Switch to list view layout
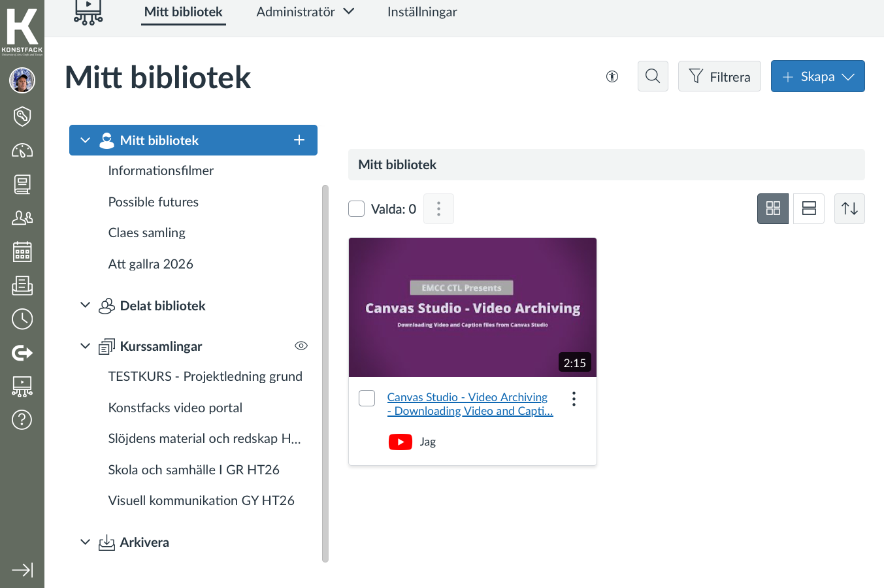 tap(809, 208)
